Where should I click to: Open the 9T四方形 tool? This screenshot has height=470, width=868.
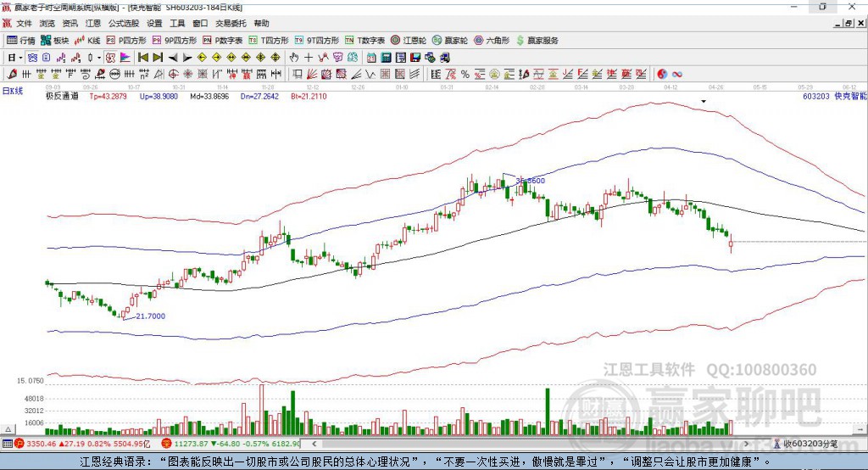point(317,41)
